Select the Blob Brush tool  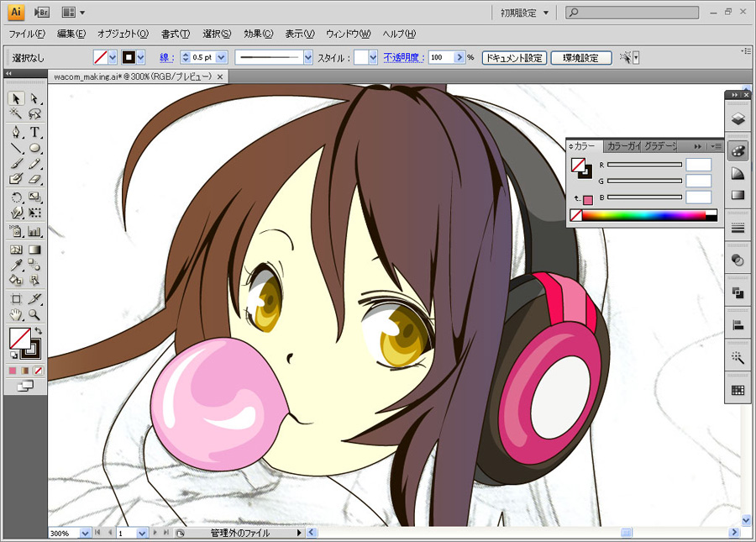(16, 179)
